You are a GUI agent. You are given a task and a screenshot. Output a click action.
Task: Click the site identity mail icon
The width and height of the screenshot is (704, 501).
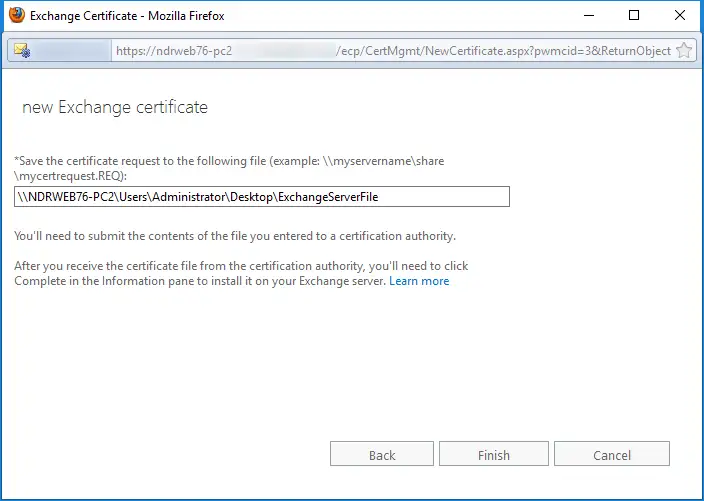point(22,50)
